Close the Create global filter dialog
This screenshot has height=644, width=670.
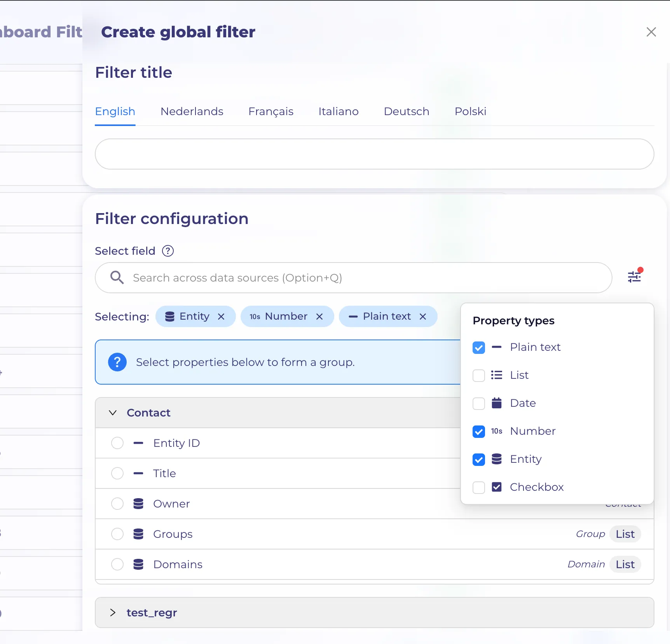pyautogui.click(x=651, y=32)
